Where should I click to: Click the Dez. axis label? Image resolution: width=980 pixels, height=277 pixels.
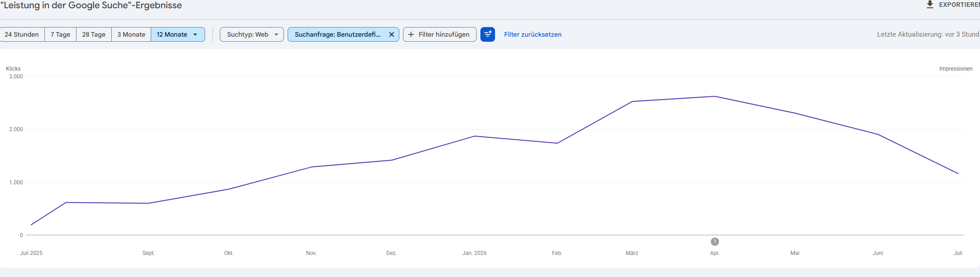point(392,253)
